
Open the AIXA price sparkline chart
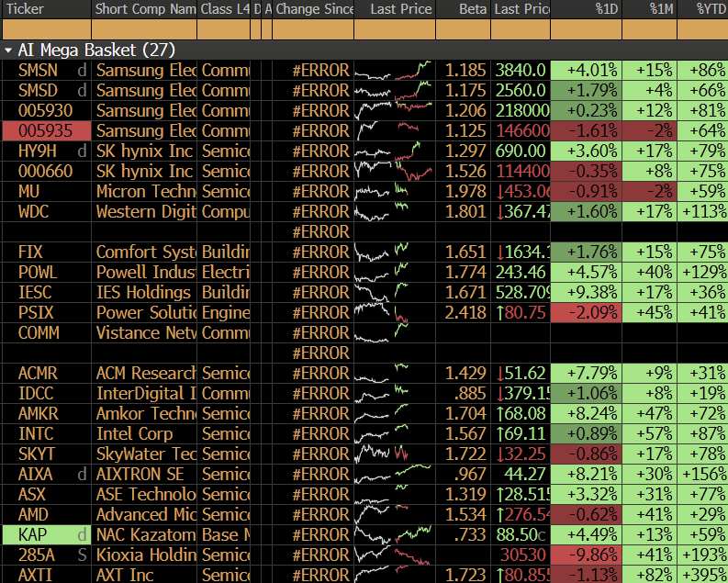coord(394,474)
